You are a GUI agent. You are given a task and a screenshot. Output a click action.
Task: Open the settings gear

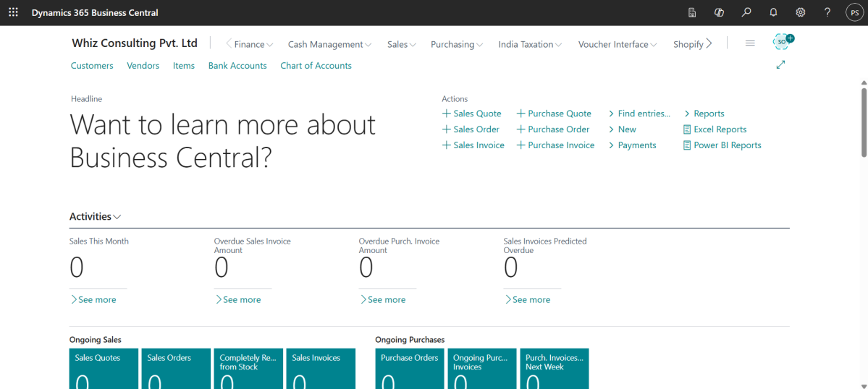(801, 12)
